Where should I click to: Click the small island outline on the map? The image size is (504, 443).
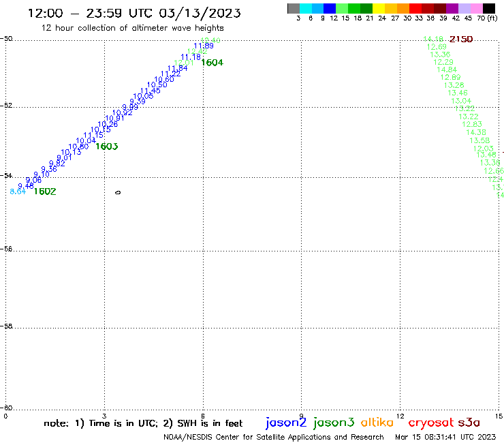(118, 192)
